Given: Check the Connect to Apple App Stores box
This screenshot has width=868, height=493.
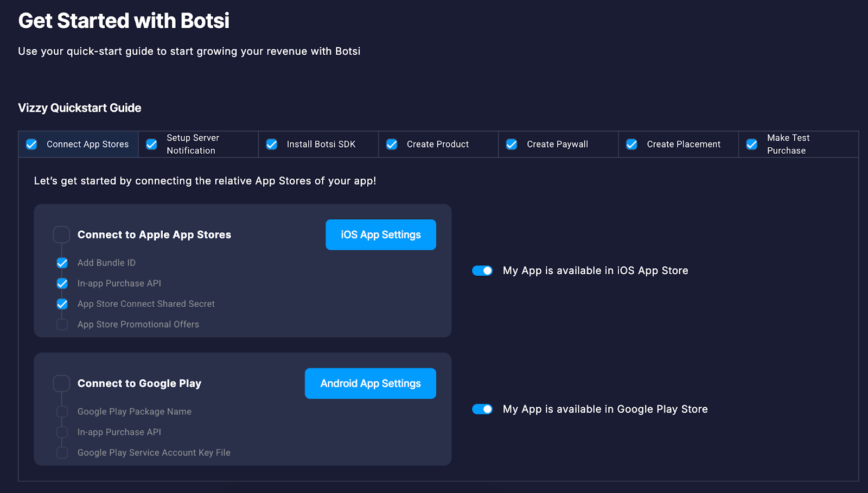Looking at the screenshot, I should pos(61,235).
